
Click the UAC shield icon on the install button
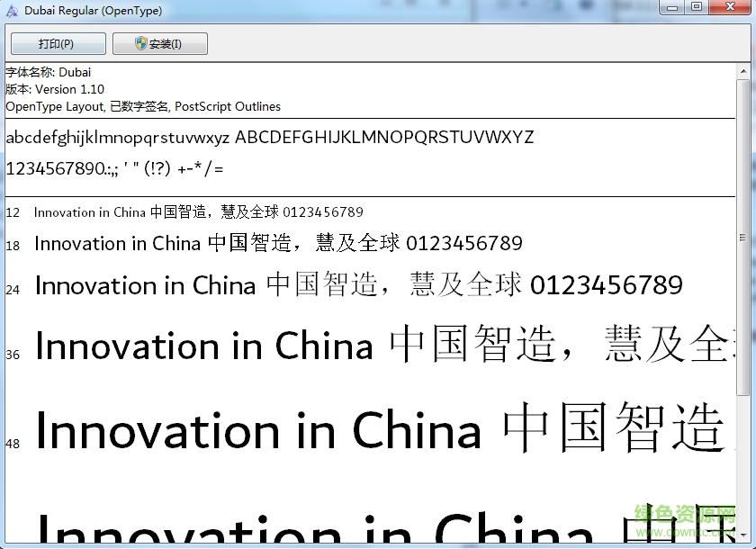142,42
